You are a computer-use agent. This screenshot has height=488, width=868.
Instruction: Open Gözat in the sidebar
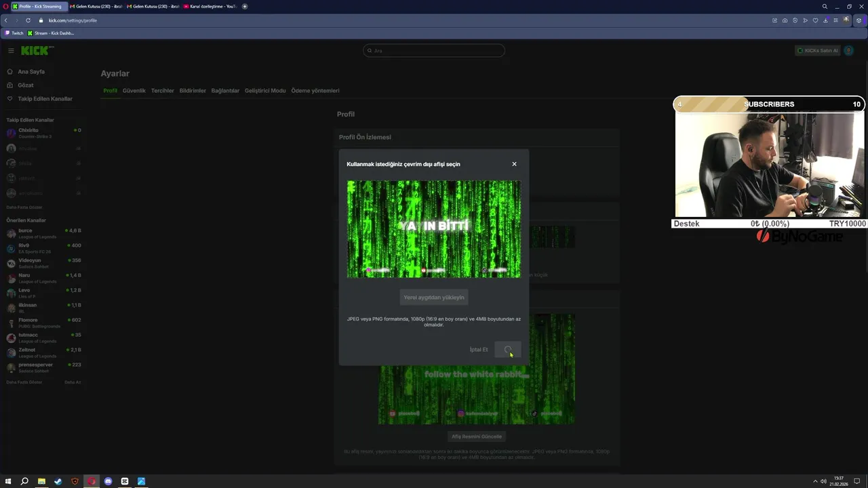(x=26, y=85)
